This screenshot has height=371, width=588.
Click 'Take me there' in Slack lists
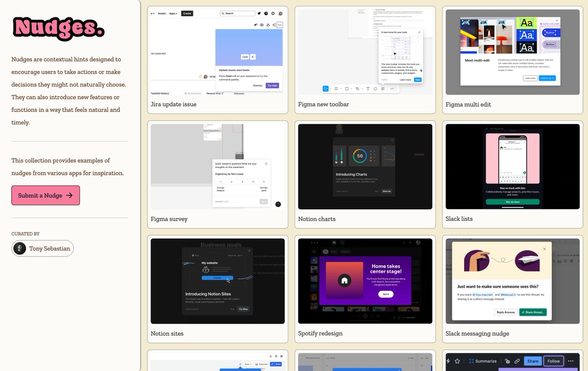coord(513,202)
